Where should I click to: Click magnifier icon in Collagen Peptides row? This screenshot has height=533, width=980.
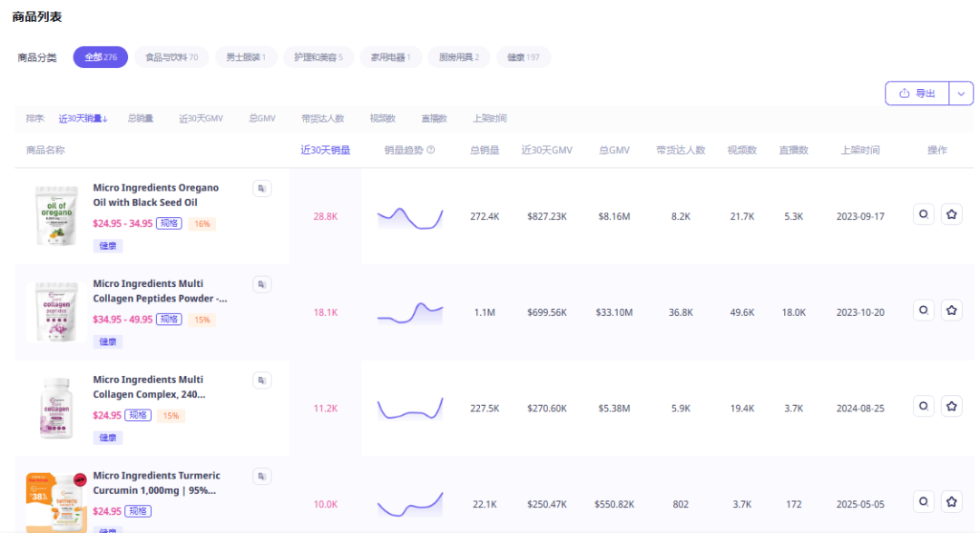(923, 311)
